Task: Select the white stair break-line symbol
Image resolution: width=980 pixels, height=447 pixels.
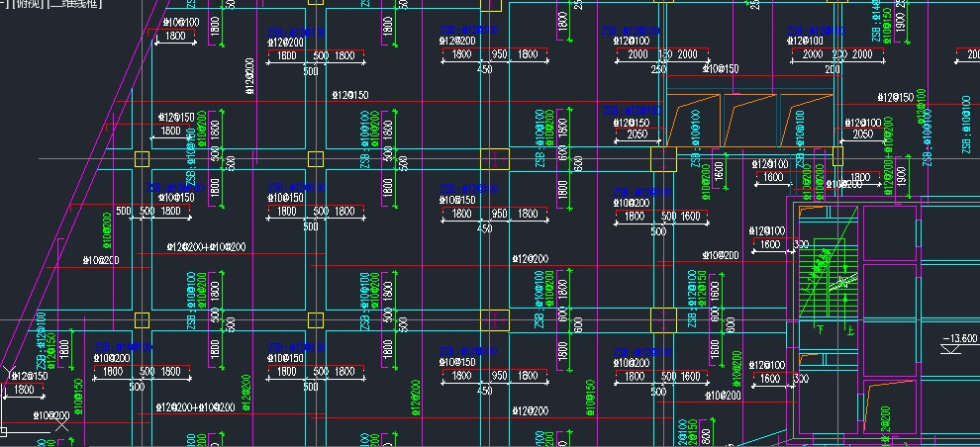Action: pyautogui.click(x=842, y=282)
